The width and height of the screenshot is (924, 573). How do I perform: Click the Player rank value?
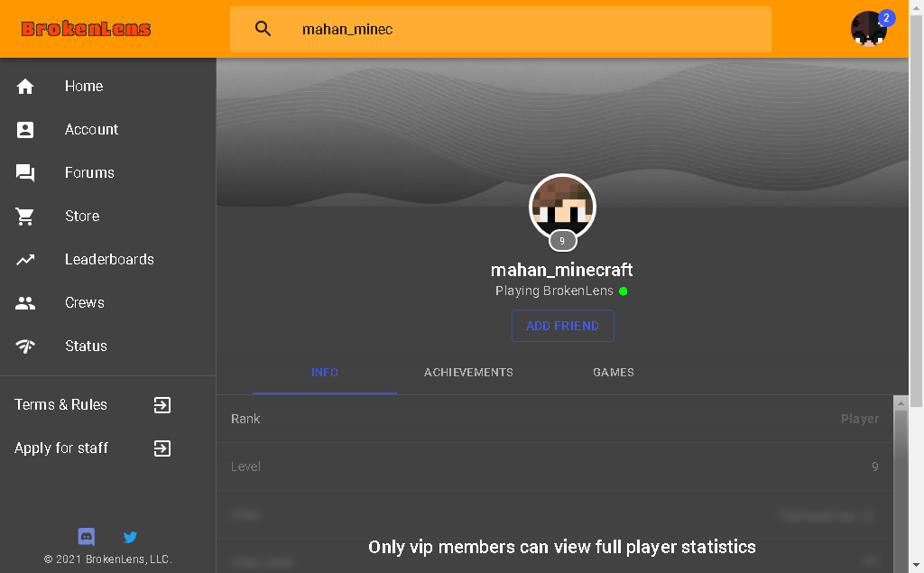860,419
